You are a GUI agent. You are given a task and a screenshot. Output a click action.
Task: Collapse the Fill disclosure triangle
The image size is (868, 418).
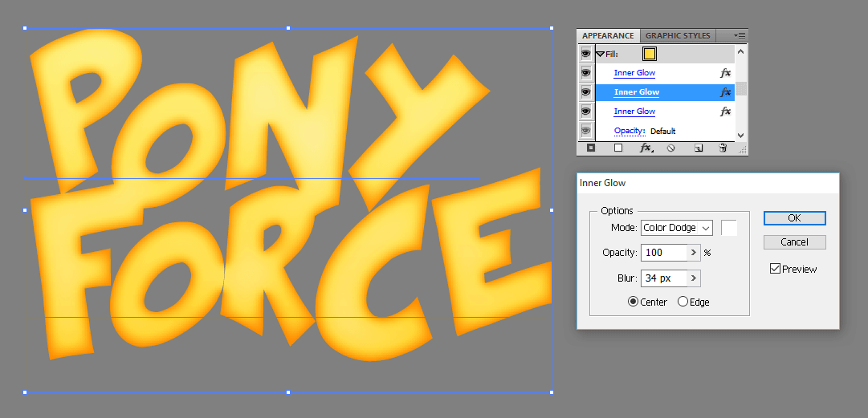point(599,54)
